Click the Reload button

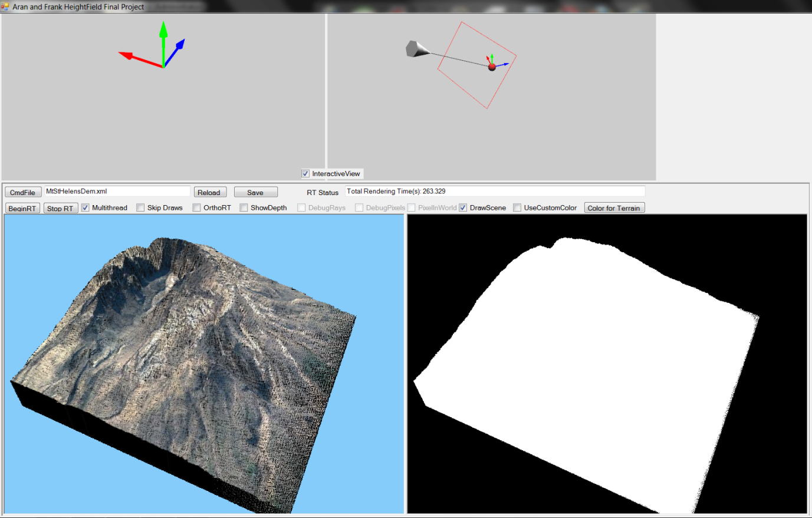(210, 192)
